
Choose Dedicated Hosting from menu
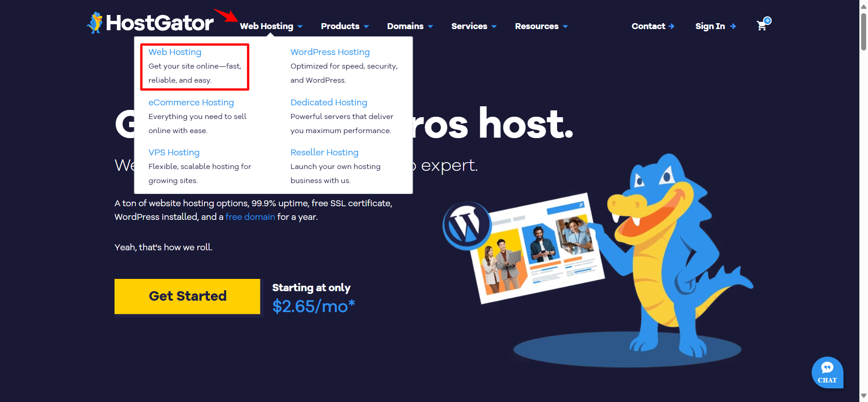329,103
